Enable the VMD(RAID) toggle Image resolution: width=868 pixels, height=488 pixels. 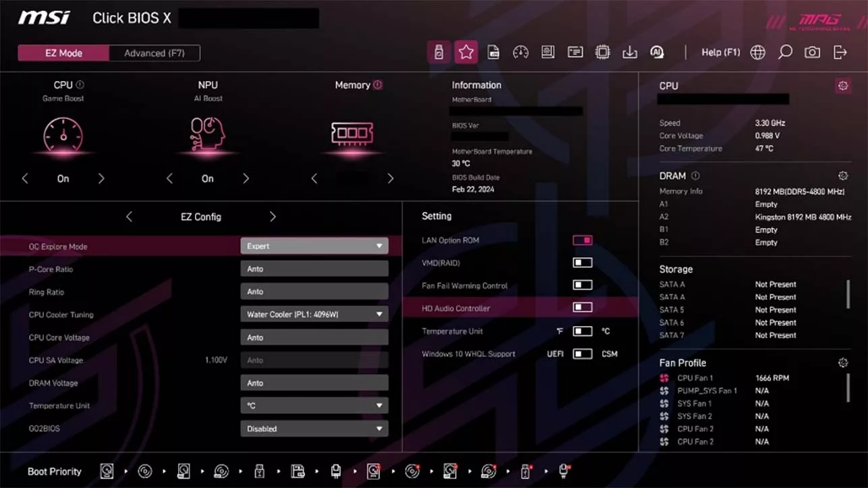[582, 263]
